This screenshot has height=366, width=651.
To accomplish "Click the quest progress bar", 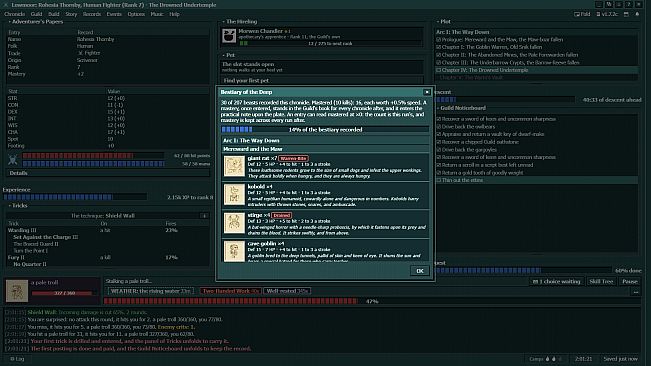I will click(523, 271).
